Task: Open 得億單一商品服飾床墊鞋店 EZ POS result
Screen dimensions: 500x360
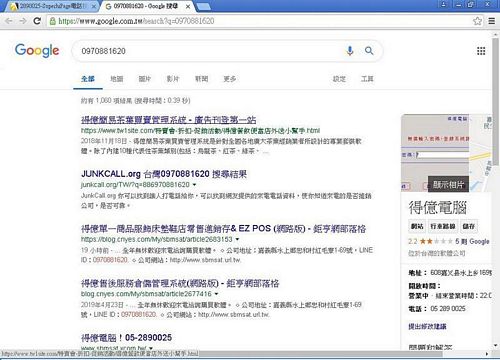Action: click(223, 229)
